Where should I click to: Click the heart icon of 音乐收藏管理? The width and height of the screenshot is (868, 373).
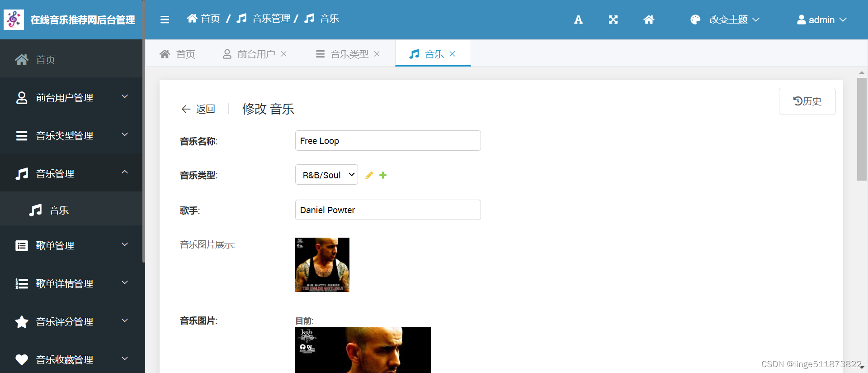coord(22,360)
